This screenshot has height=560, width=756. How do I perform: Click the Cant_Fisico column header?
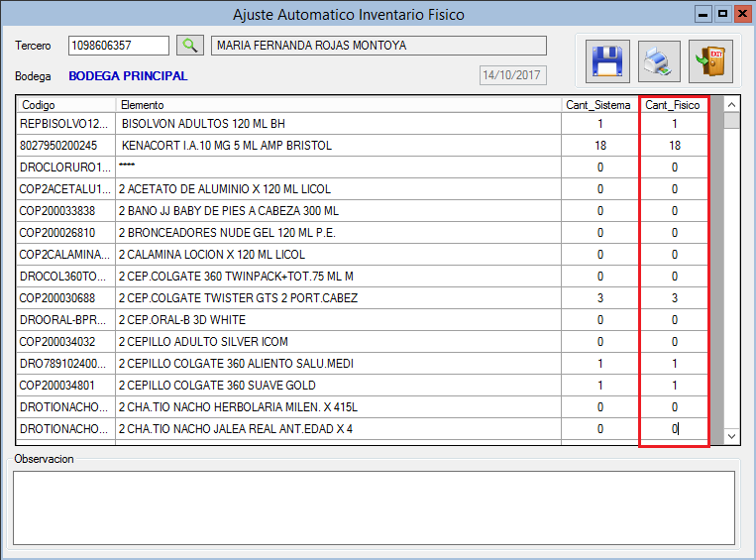(x=673, y=104)
